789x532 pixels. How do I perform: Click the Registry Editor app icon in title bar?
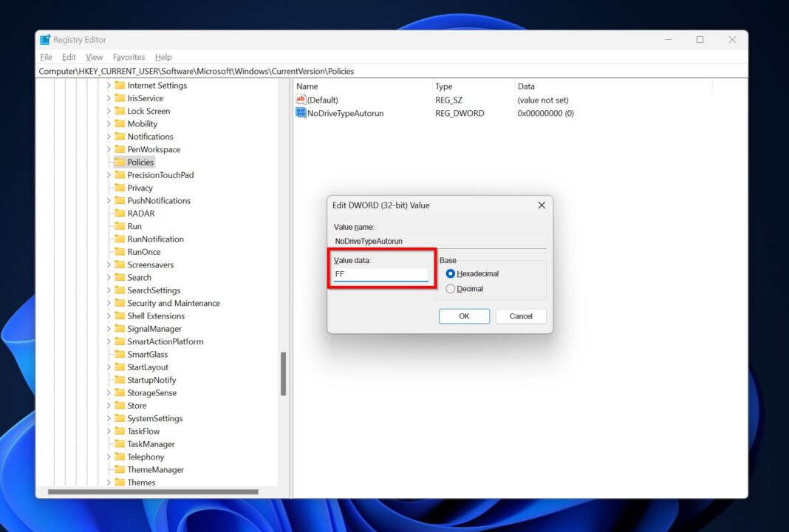45,40
